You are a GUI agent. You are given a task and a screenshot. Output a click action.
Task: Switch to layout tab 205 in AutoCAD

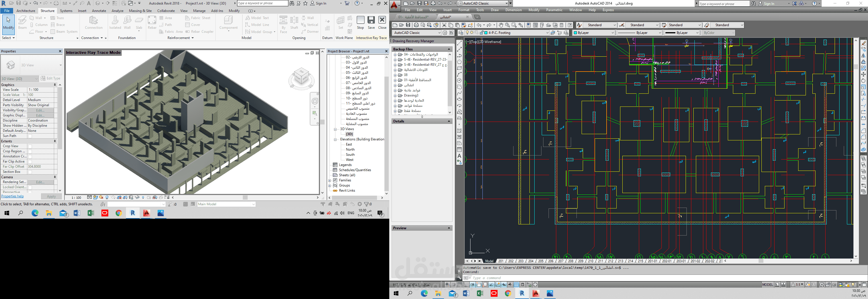[x=541, y=261]
